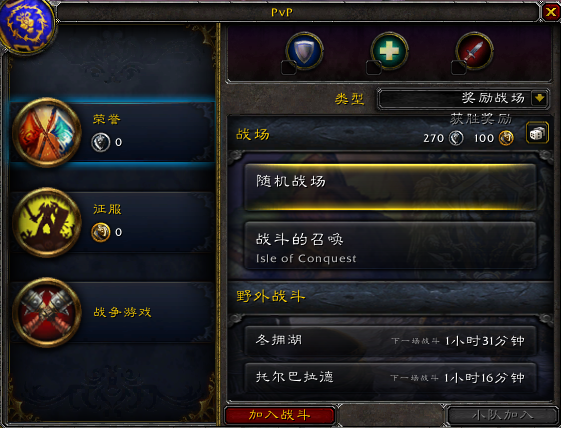Screen dimensions: 561x428
Task: Select the 冬拥湖 world battle entry
Action: click(x=390, y=340)
